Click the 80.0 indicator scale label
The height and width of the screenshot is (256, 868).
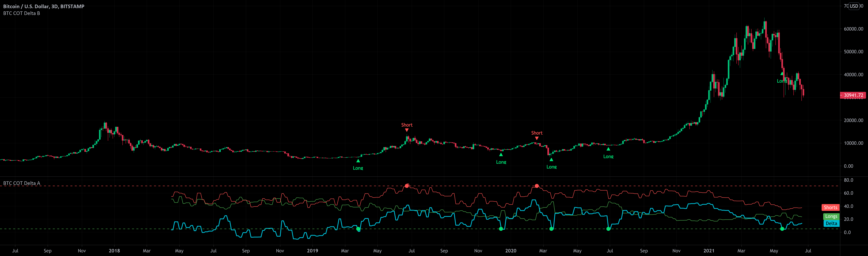coord(848,180)
